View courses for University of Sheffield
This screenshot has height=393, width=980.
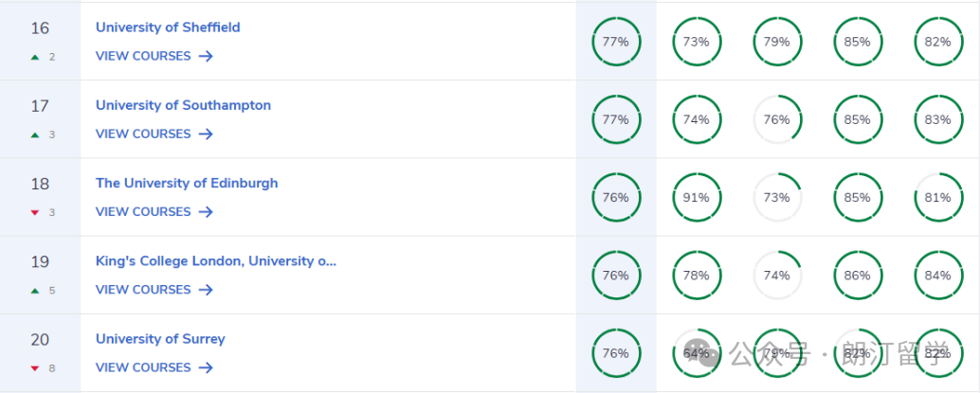click(x=154, y=56)
